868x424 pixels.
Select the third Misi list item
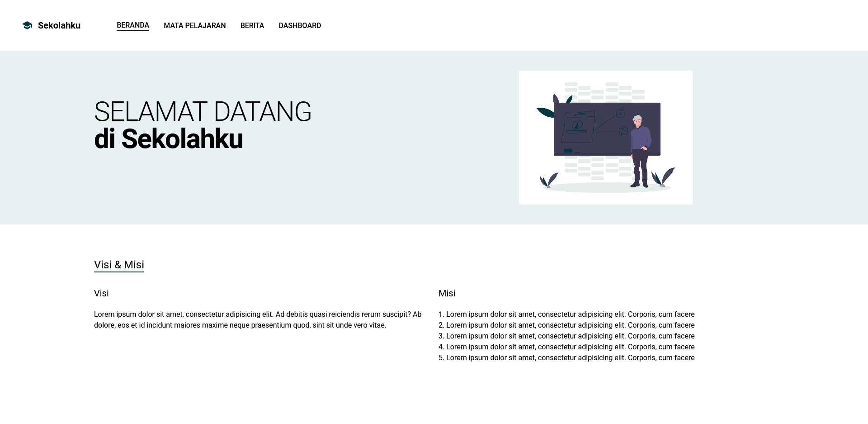tap(566, 336)
